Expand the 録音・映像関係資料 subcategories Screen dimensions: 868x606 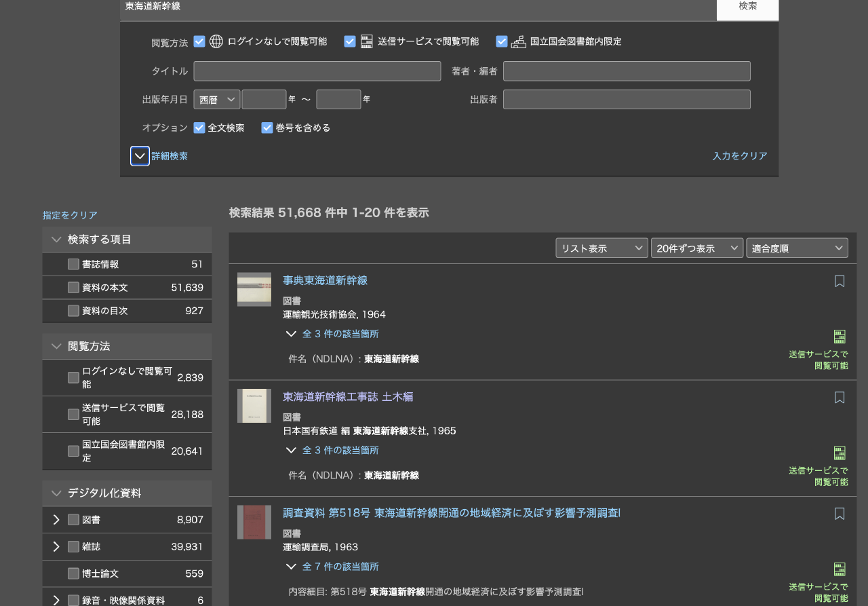[56, 600]
